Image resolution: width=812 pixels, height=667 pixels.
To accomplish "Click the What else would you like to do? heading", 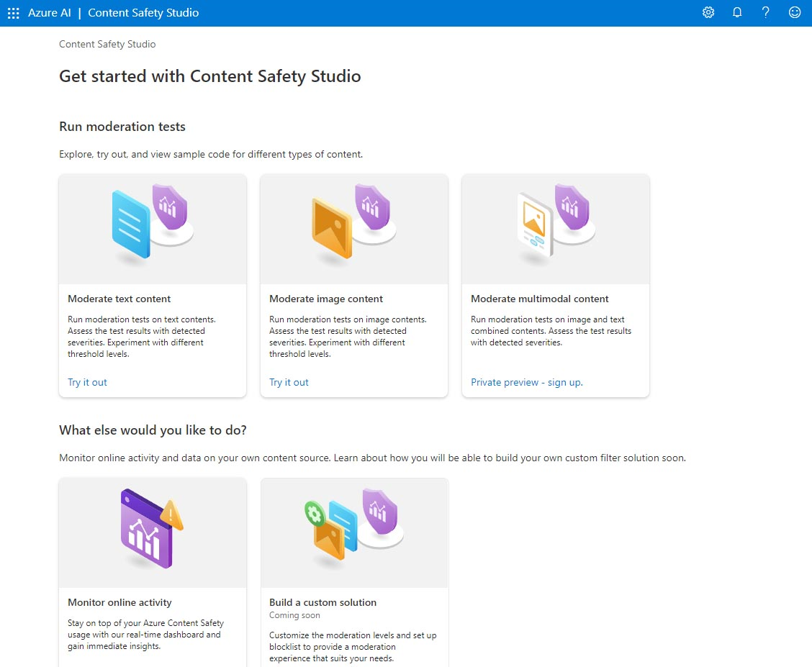I will pos(153,430).
